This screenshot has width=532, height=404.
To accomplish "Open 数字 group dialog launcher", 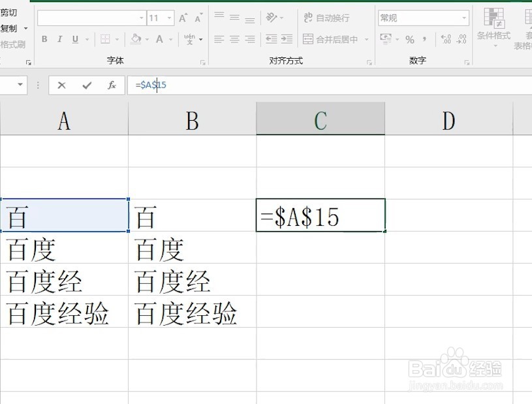I will pos(467,63).
